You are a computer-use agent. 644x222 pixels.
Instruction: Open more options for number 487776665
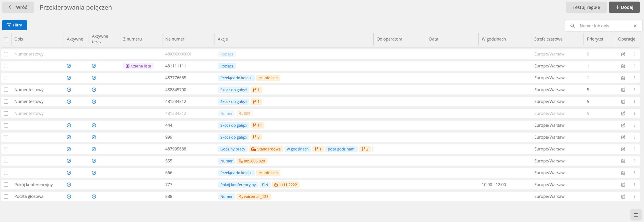click(635, 78)
